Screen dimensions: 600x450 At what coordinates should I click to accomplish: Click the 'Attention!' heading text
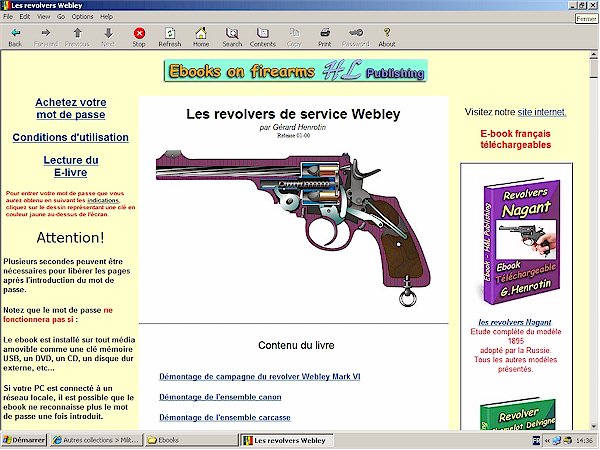[x=70, y=238]
